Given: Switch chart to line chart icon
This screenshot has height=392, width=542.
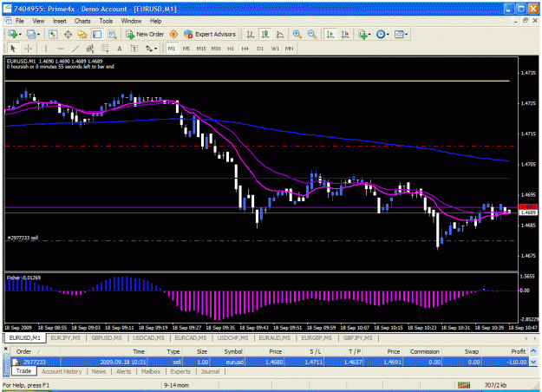Looking at the screenshot, I should tap(280, 34).
